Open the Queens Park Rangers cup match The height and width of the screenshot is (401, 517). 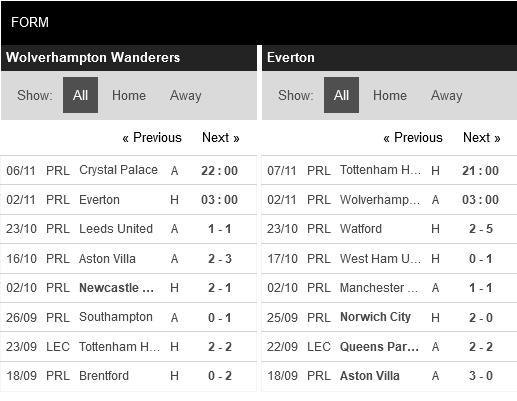(x=389, y=347)
